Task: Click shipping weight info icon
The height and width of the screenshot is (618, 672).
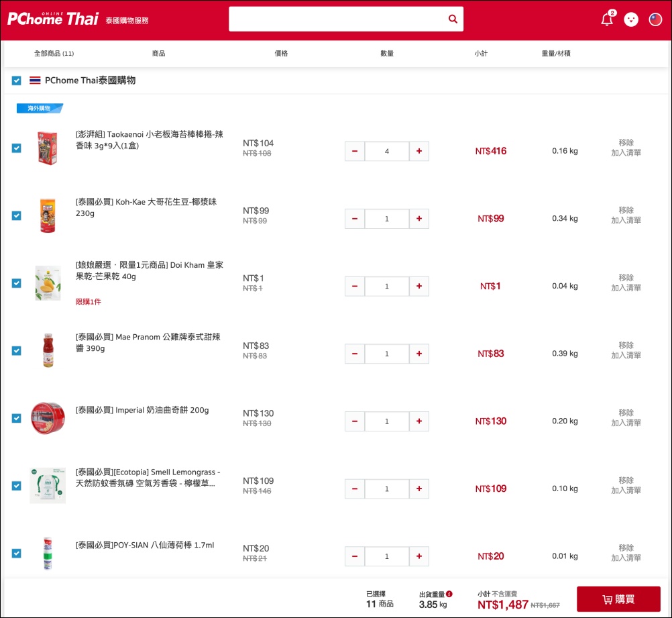Action: coord(449,594)
